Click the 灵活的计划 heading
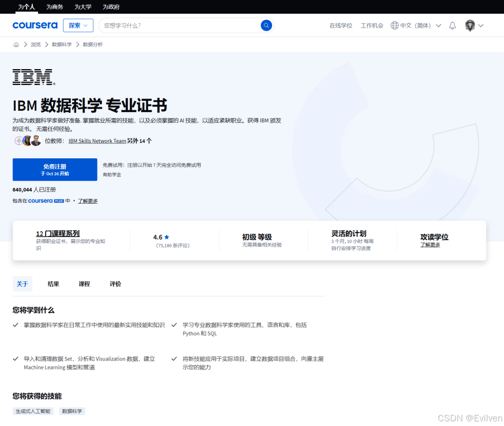Screen dimensions: 504x426 (349, 234)
